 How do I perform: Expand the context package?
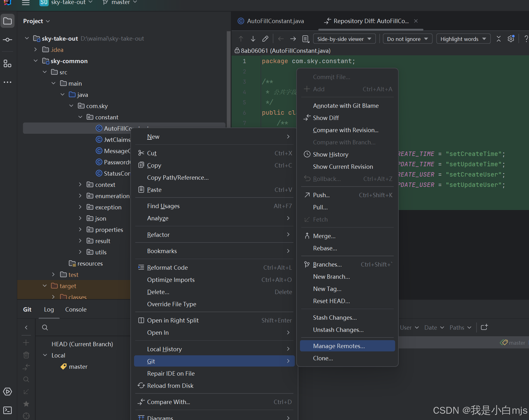pos(80,184)
